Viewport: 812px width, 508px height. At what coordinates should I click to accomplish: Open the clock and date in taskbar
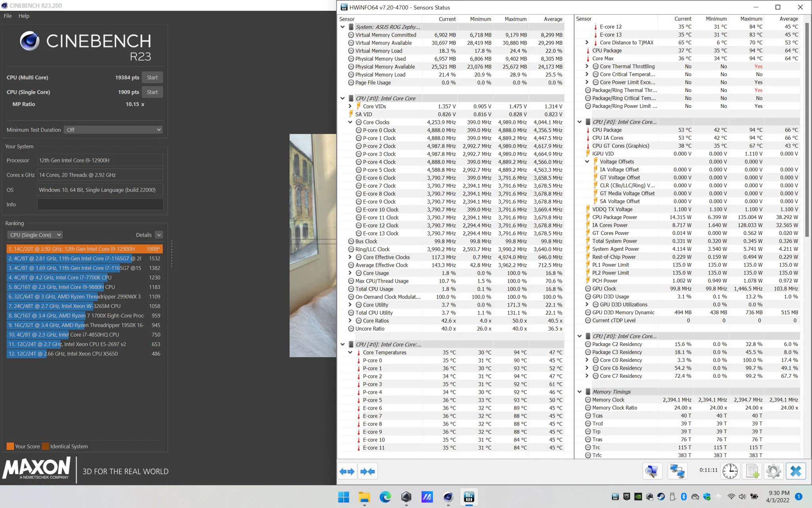pos(778,496)
